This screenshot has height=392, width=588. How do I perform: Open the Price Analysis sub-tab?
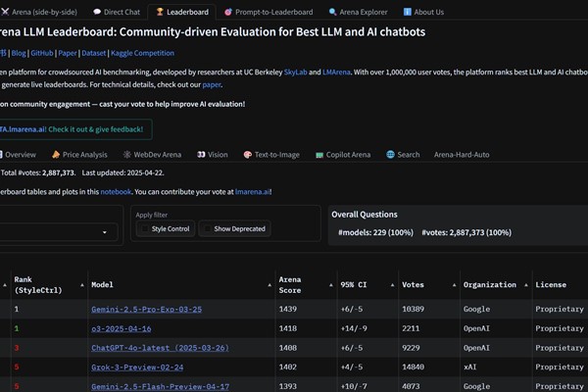pyautogui.click(x=79, y=155)
